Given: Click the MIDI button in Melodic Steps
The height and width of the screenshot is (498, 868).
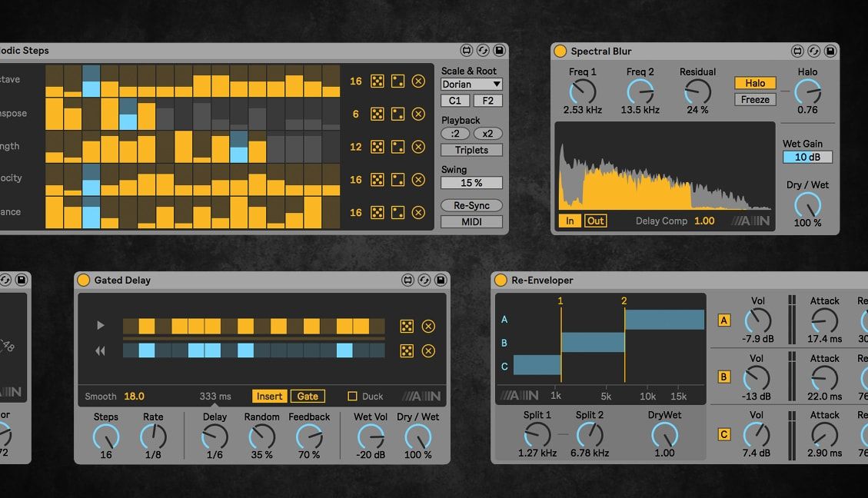Looking at the screenshot, I should [471, 222].
